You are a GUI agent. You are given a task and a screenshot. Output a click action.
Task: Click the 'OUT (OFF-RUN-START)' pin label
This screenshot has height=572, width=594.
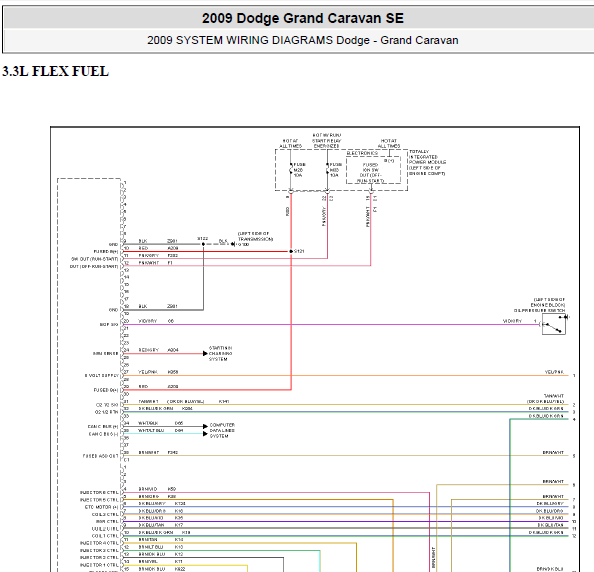pos(94,266)
